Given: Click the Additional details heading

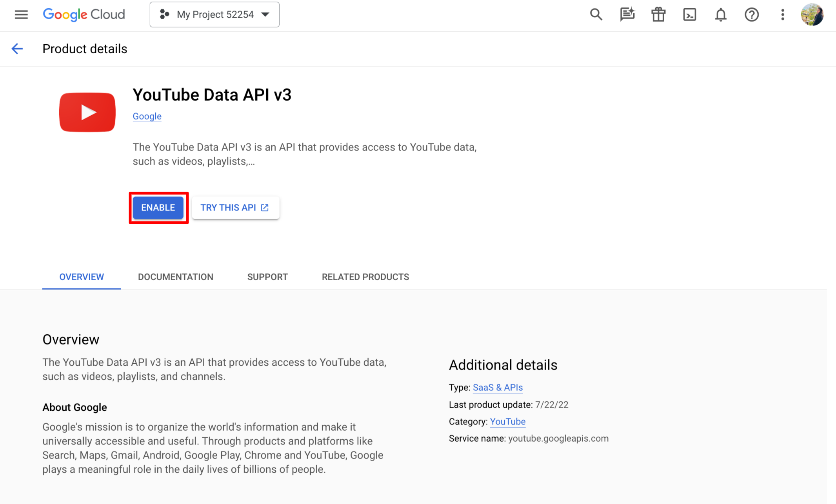Looking at the screenshot, I should (503, 365).
